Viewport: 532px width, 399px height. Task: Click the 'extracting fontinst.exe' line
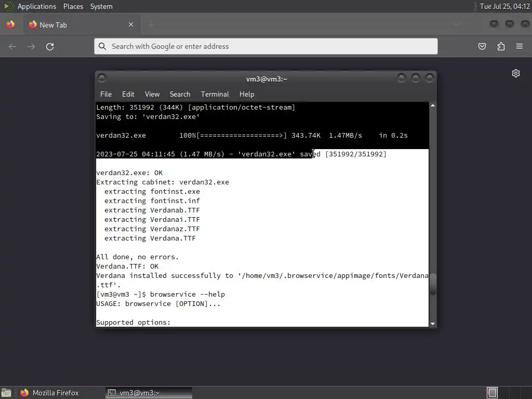[x=152, y=191]
